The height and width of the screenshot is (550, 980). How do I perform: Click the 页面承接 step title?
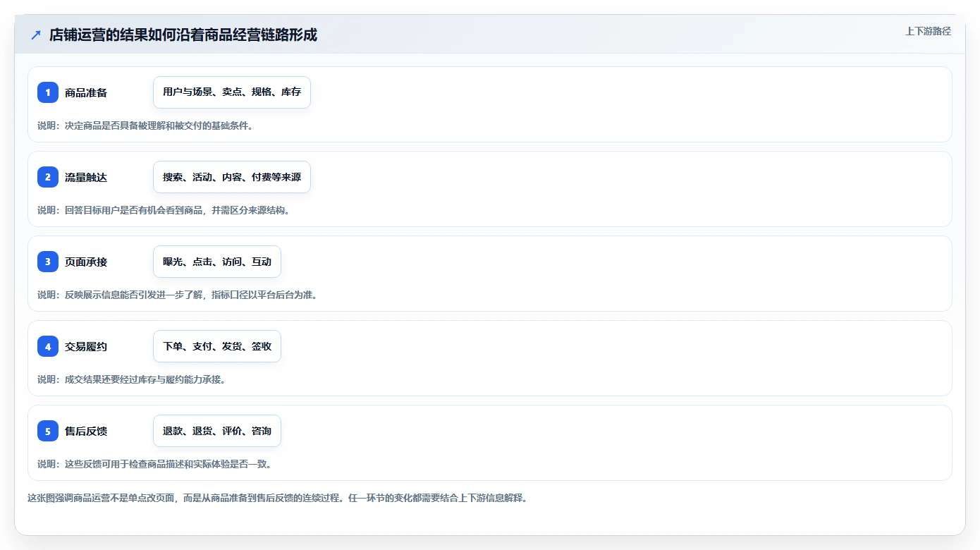tap(86, 262)
